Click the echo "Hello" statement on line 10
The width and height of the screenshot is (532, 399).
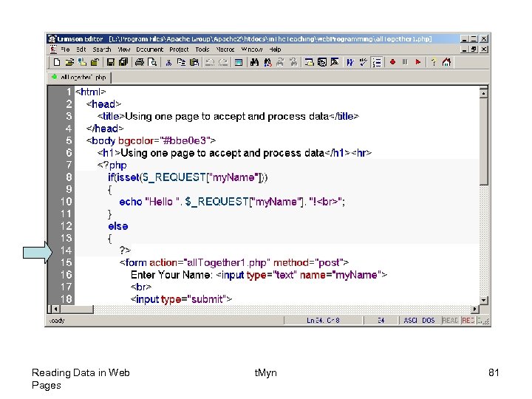232,202
